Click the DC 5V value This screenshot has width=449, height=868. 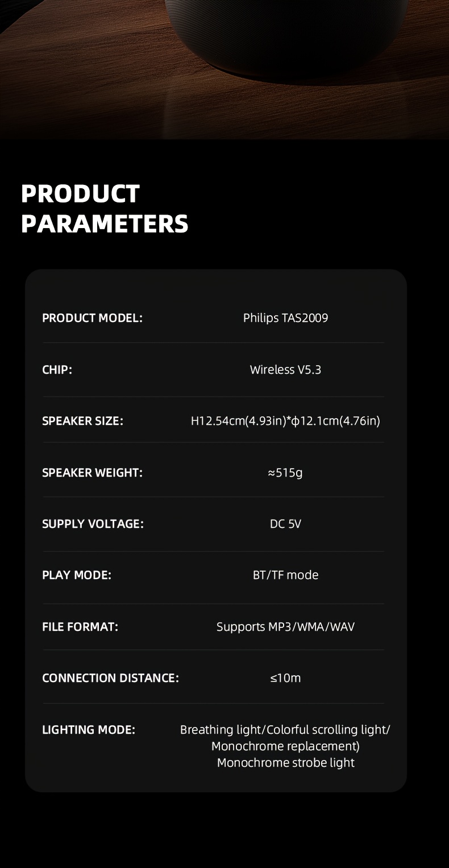[x=285, y=524]
